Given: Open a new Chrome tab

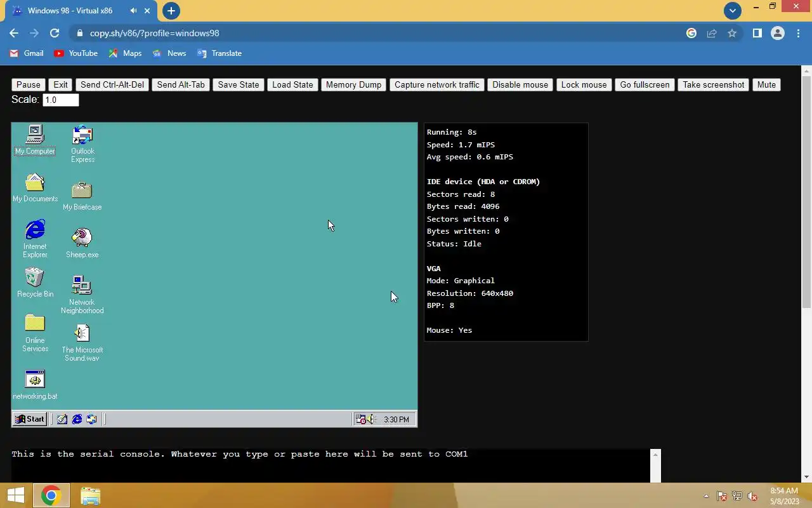Looking at the screenshot, I should tap(171, 11).
